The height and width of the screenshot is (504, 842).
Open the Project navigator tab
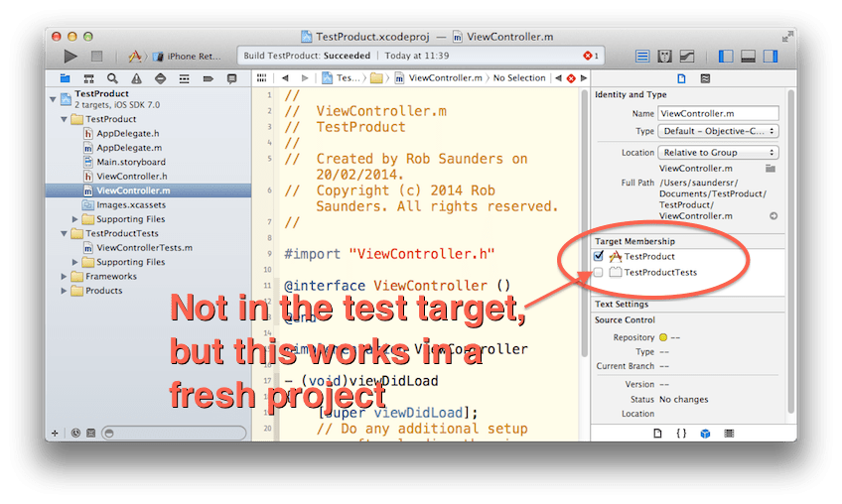coord(65,78)
